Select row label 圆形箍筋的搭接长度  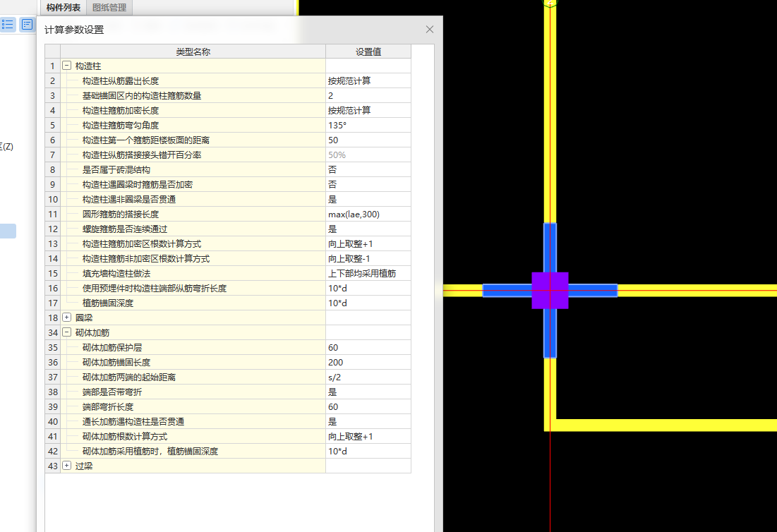[x=121, y=214]
